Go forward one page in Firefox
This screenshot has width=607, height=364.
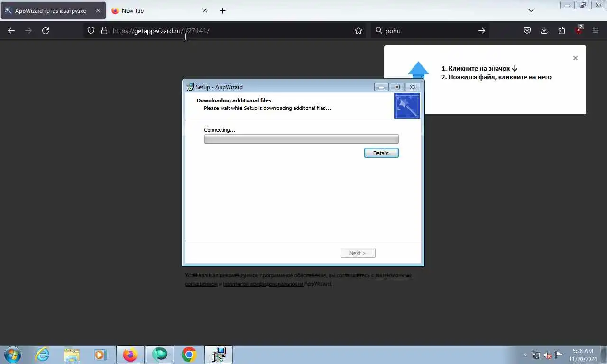click(x=28, y=30)
